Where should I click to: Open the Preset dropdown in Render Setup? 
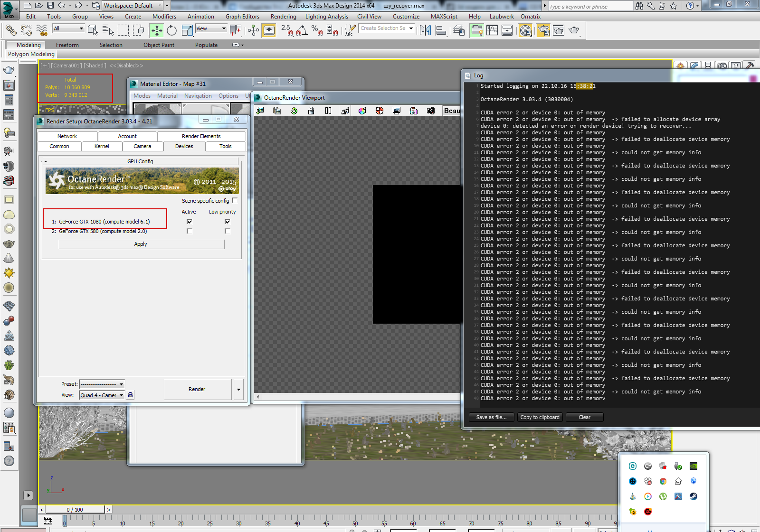102,384
